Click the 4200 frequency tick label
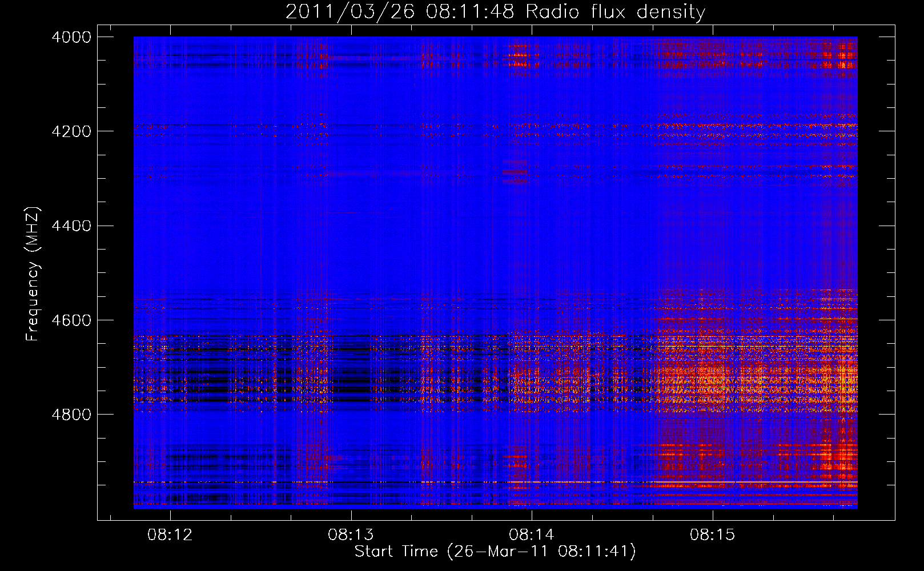The image size is (924, 571). point(71,131)
